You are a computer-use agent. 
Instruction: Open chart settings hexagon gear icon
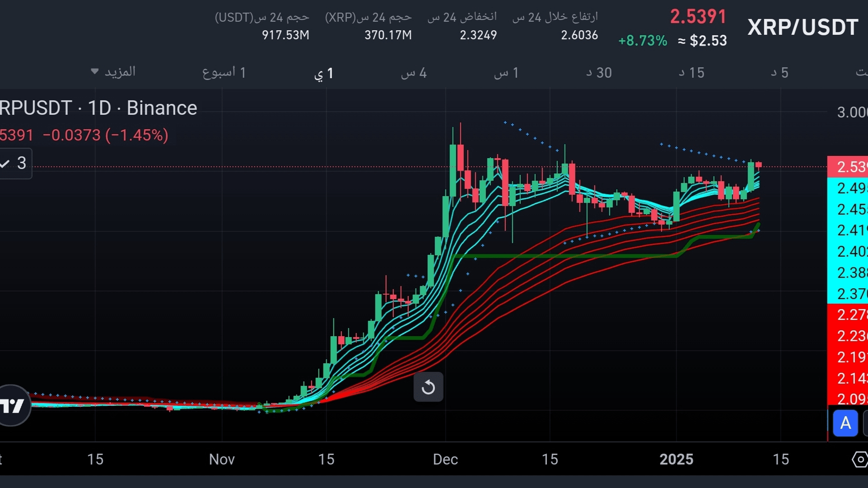pyautogui.click(x=859, y=460)
